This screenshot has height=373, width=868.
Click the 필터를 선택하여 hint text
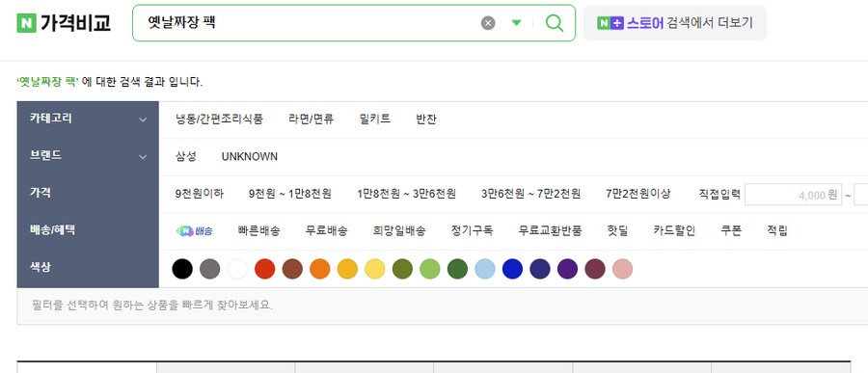click(x=152, y=305)
